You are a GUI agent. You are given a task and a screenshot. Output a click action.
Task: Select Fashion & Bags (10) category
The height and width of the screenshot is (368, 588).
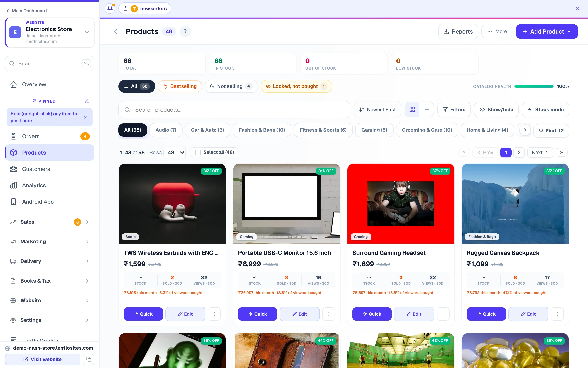click(x=262, y=130)
